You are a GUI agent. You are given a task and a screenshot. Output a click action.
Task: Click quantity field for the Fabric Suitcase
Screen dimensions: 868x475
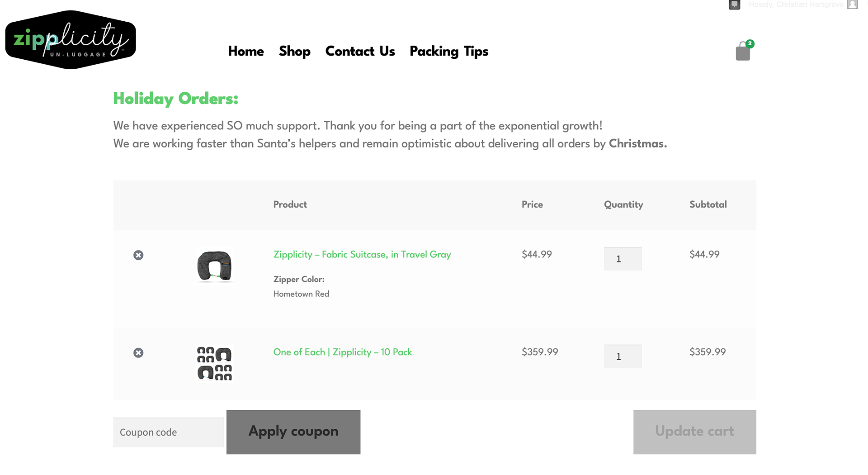(x=623, y=259)
